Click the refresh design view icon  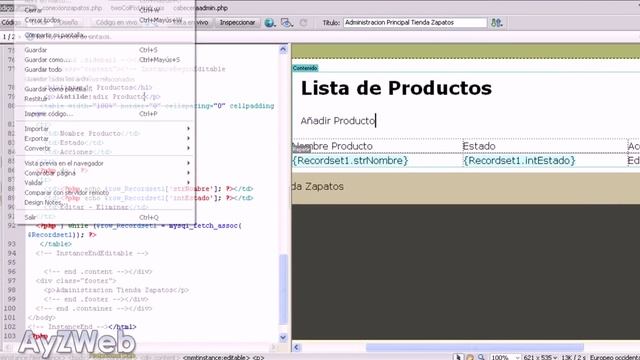(x=303, y=23)
